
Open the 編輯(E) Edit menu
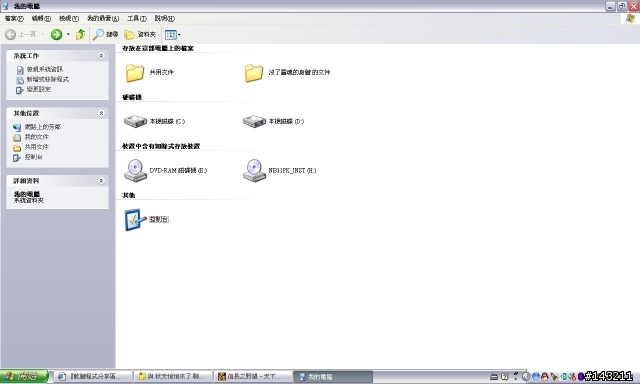41,18
